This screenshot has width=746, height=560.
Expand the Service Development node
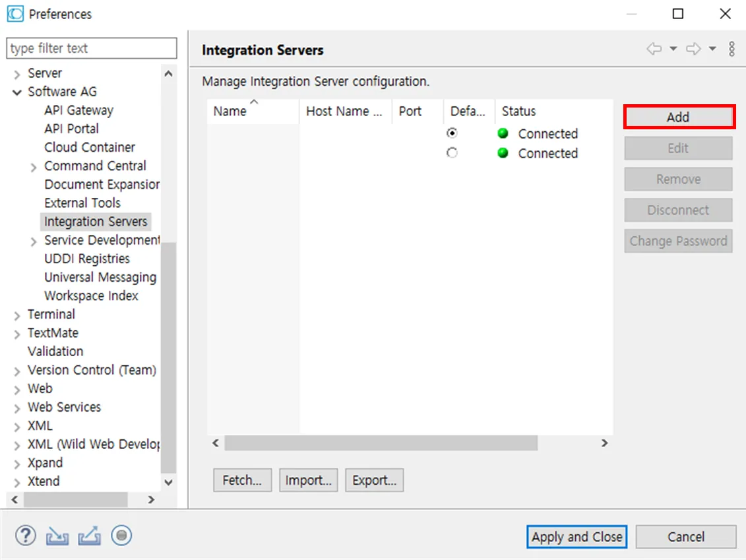(33, 241)
